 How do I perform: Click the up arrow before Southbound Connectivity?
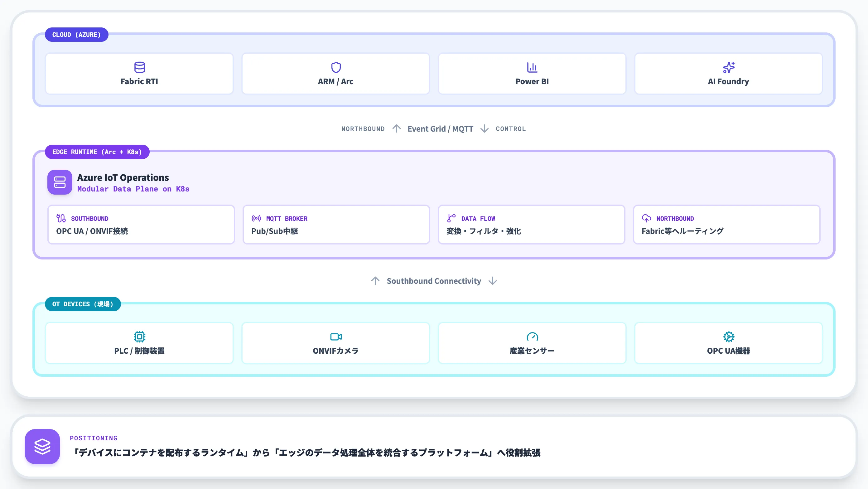(x=375, y=281)
